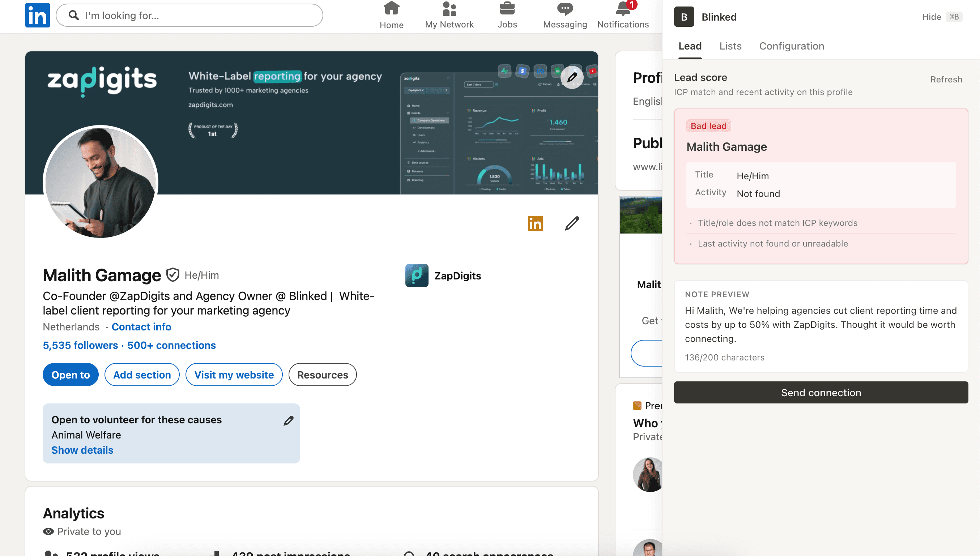Open the Notifications bell
Screen dimensions: 980x556
point(623,8)
